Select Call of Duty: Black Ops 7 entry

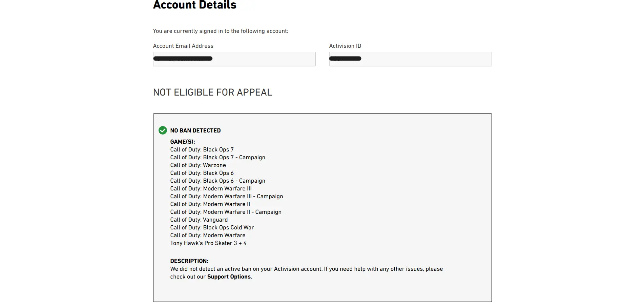coord(202,149)
